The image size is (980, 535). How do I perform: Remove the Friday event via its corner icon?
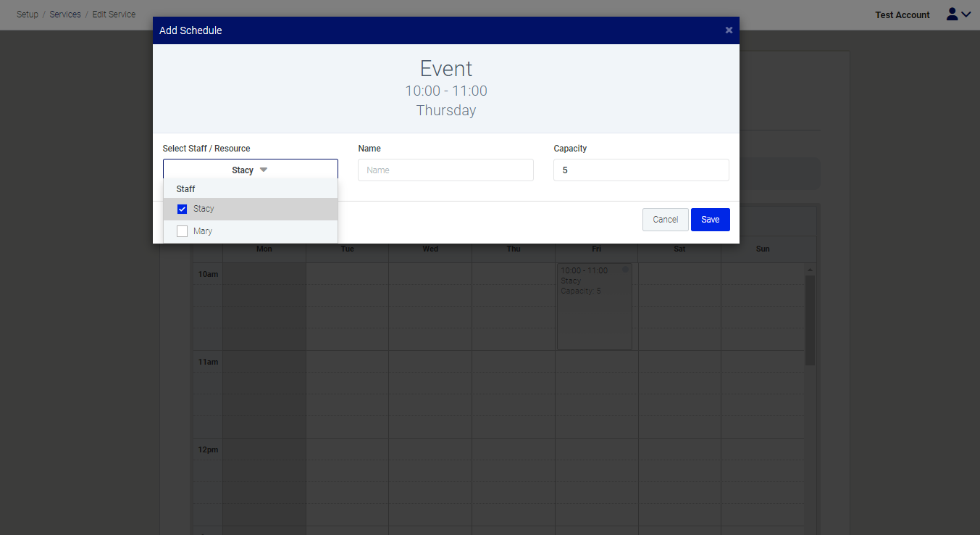[626, 270]
